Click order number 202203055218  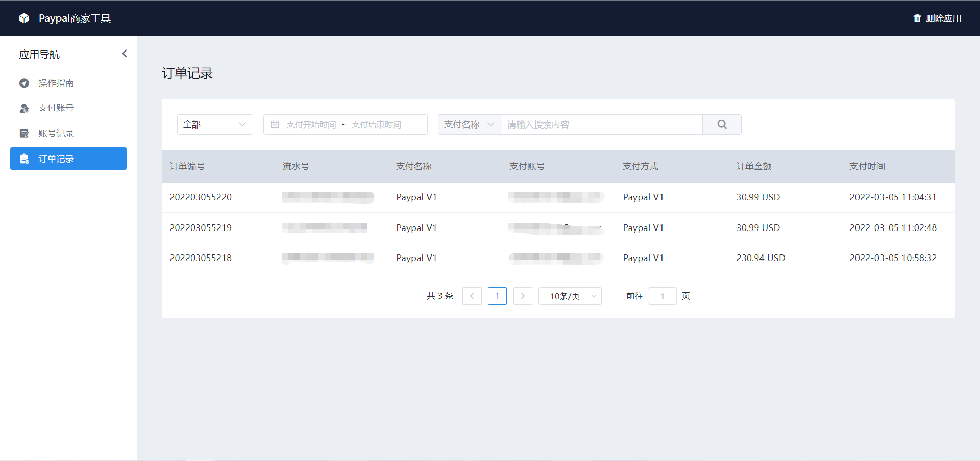pos(201,258)
